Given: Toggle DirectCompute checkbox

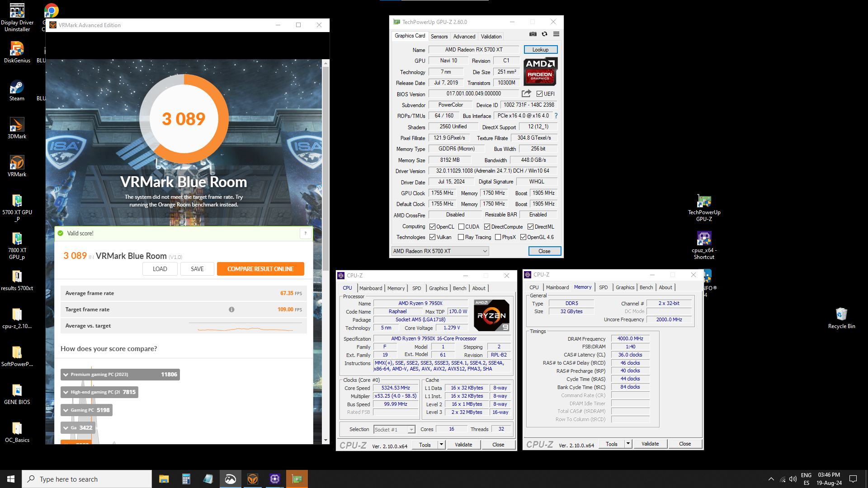Looking at the screenshot, I should tap(487, 227).
